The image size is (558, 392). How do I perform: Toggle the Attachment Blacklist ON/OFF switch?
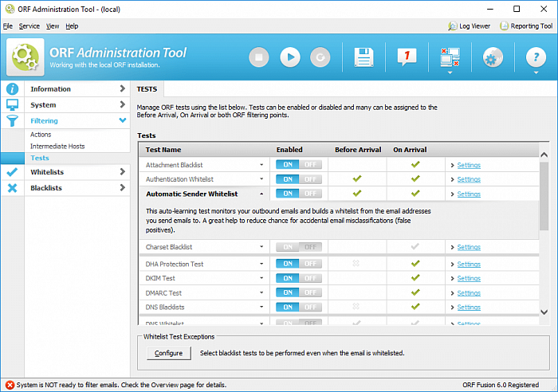point(299,165)
